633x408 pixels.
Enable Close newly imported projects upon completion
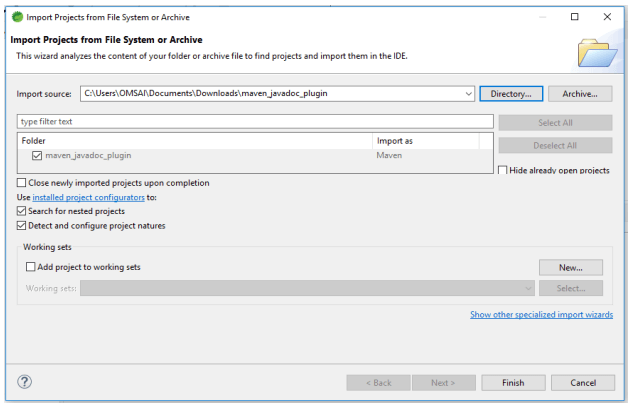[22, 183]
